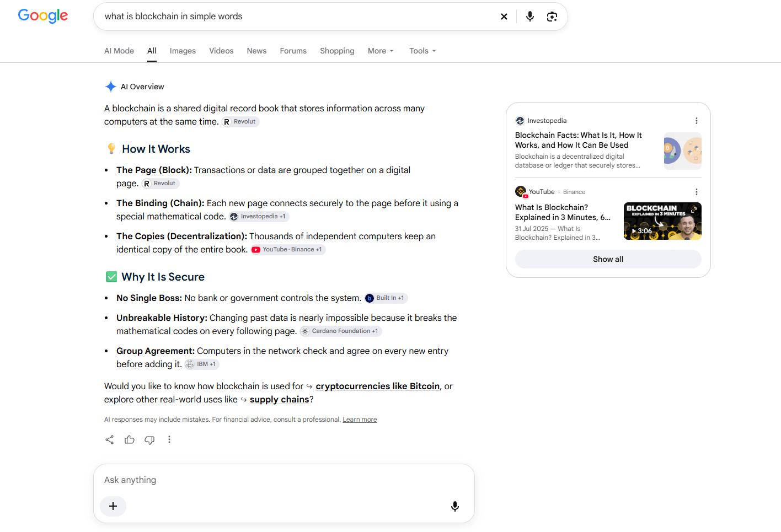Open Revolut source chip under The Page

point(161,184)
